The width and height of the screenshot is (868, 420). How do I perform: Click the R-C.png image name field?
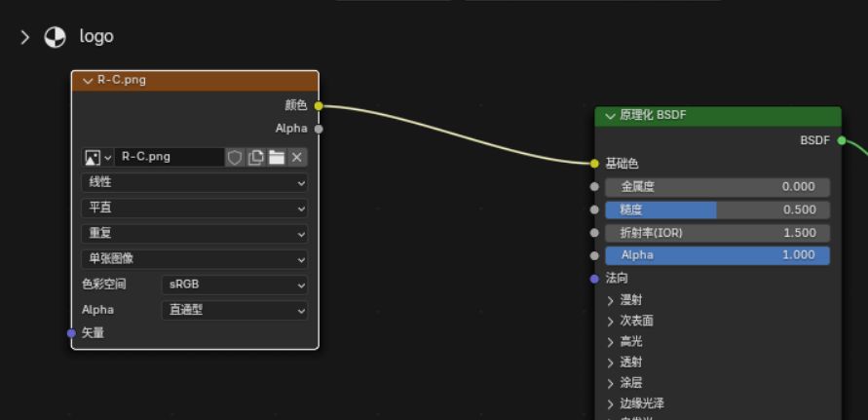[170, 157]
